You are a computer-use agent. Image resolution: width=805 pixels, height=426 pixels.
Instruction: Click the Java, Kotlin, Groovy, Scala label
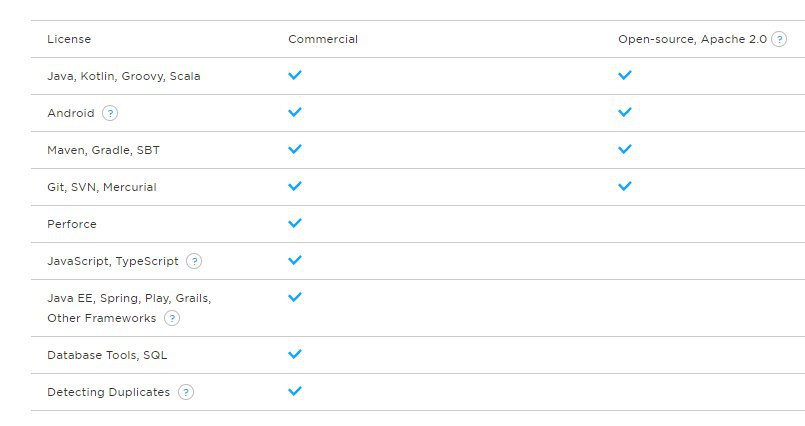tap(124, 76)
